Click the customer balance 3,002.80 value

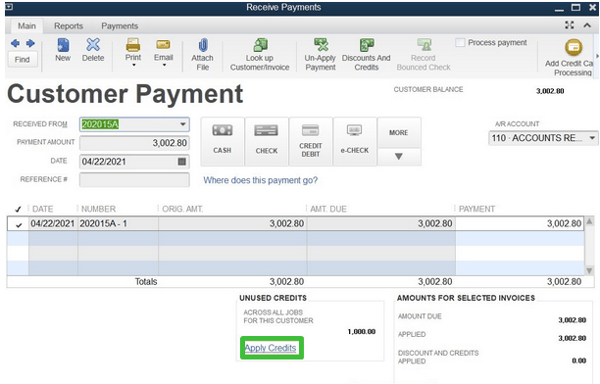pos(550,91)
